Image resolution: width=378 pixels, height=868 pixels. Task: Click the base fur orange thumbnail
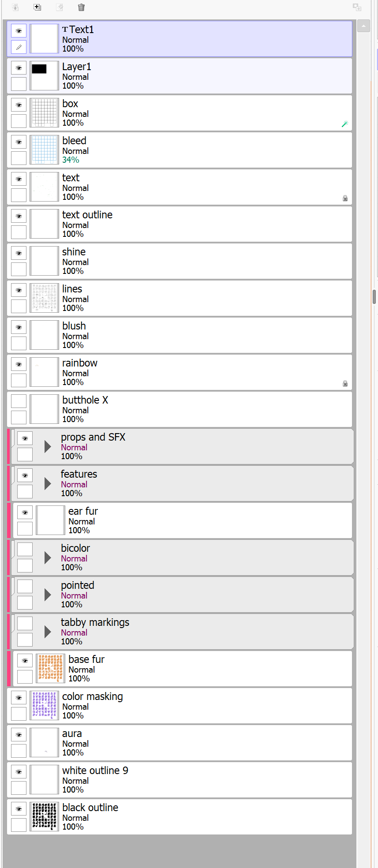click(50, 669)
